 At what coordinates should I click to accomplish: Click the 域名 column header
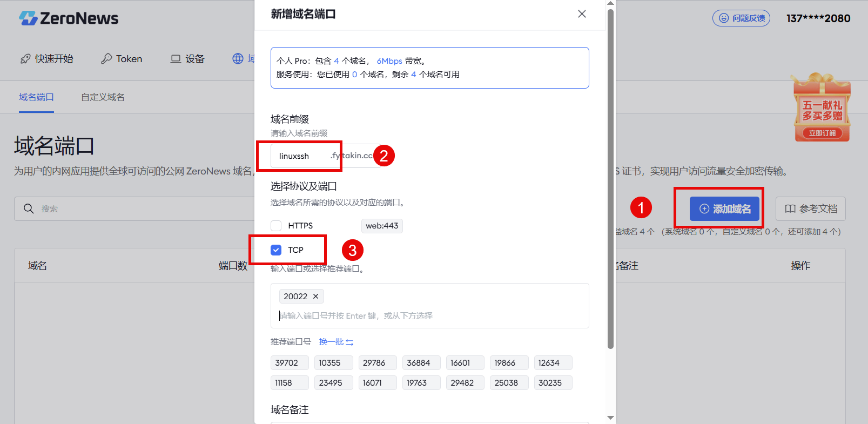click(x=38, y=266)
